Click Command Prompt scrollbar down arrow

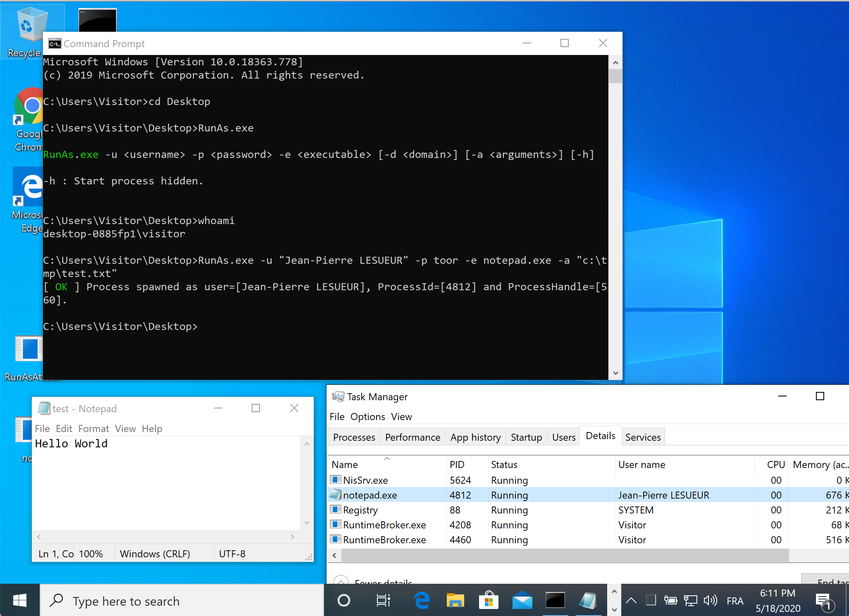tap(615, 373)
